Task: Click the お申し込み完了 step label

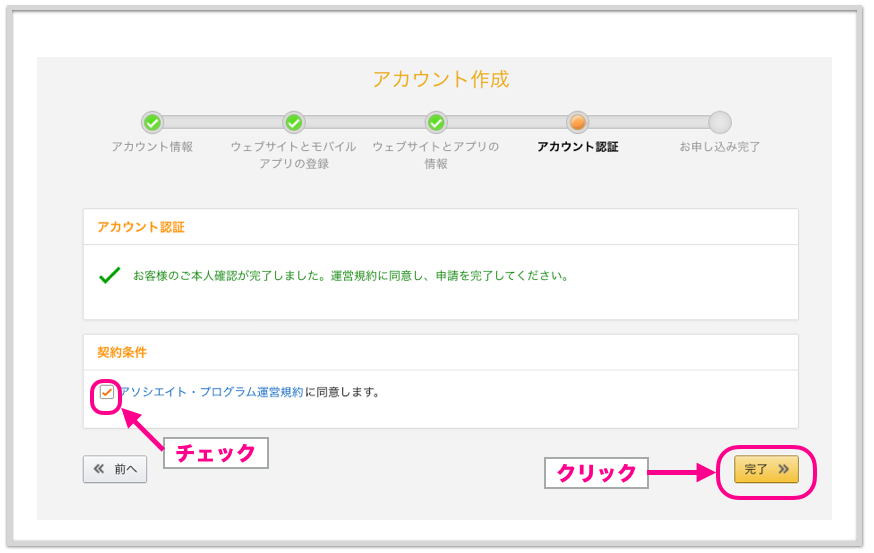Action: [x=720, y=147]
